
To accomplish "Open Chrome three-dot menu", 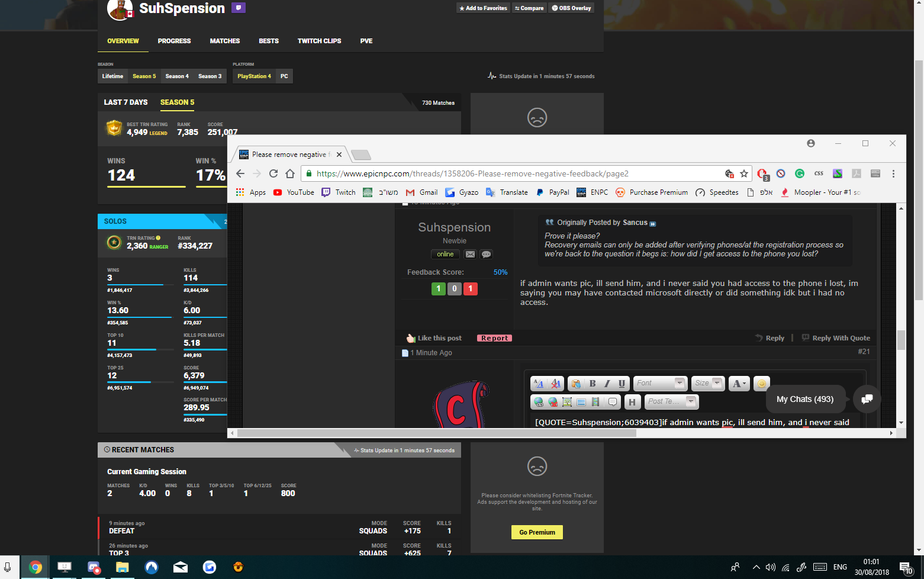I will click(x=893, y=173).
